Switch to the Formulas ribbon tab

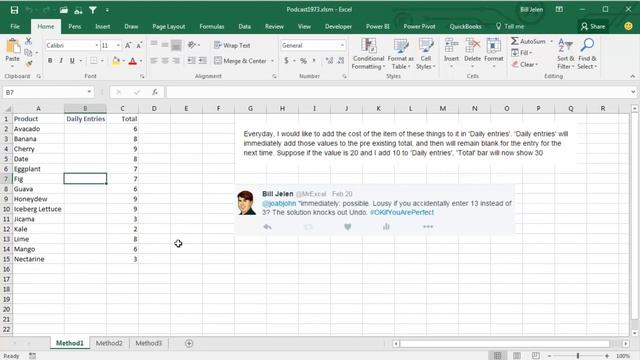211,27
